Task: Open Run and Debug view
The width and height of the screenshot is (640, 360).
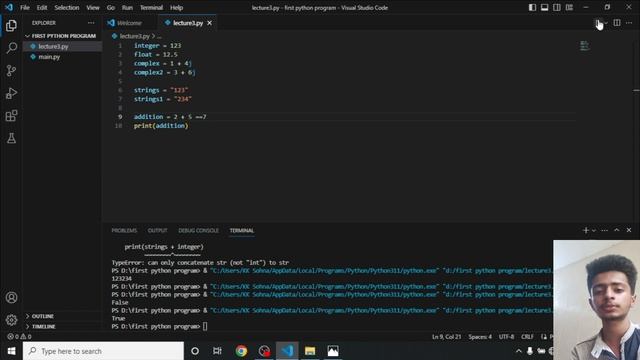Action: tap(11, 93)
